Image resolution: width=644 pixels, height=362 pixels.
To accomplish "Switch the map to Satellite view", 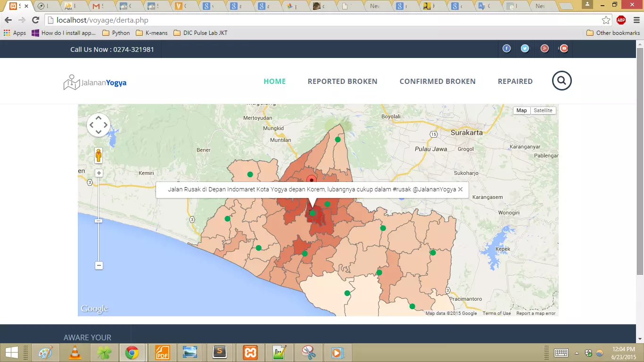I will pyautogui.click(x=543, y=110).
